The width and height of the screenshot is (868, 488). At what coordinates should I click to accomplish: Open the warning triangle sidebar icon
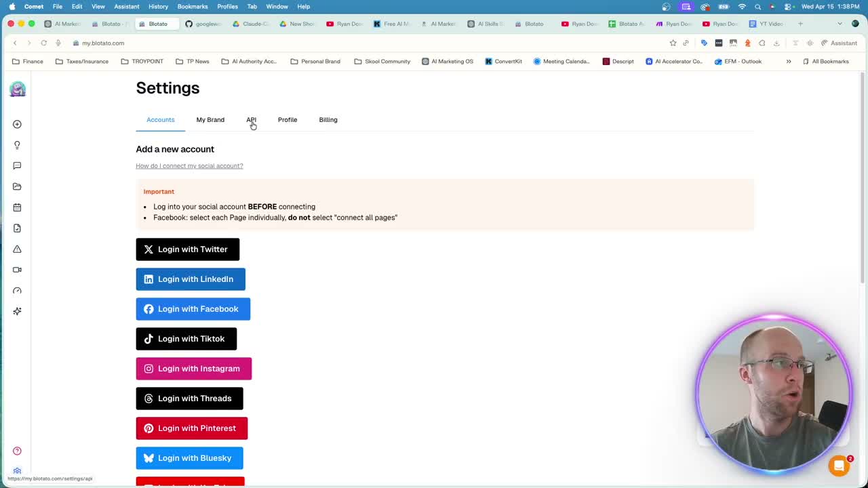tap(17, 249)
